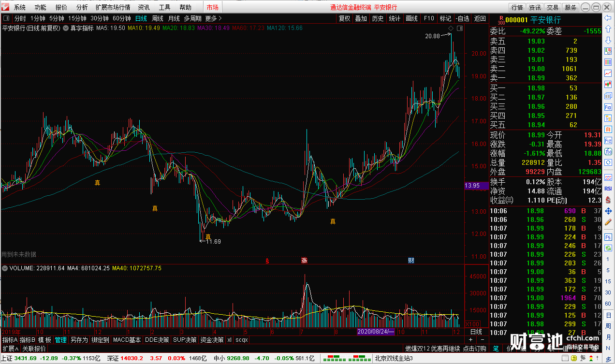The width and height of the screenshot is (615, 364).
Task: Open the 工具 menu
Action: 165,7
